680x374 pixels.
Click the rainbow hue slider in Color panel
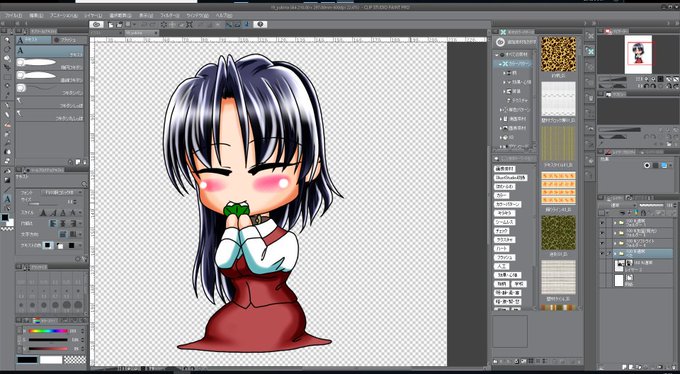coord(48,331)
